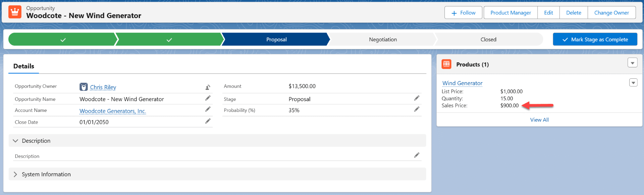Switch to the Details tab

click(x=24, y=66)
